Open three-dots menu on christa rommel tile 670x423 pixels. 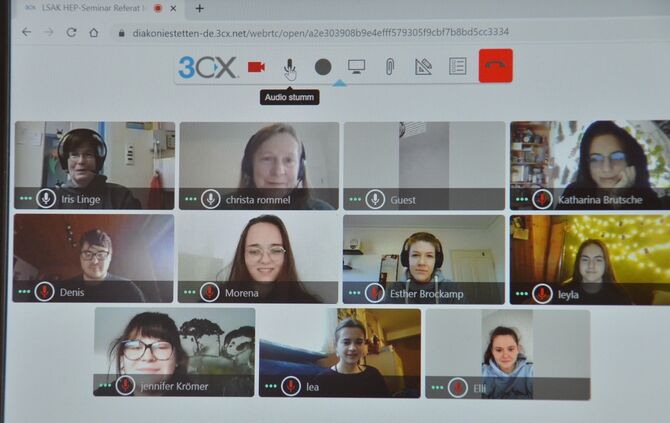[189, 199]
